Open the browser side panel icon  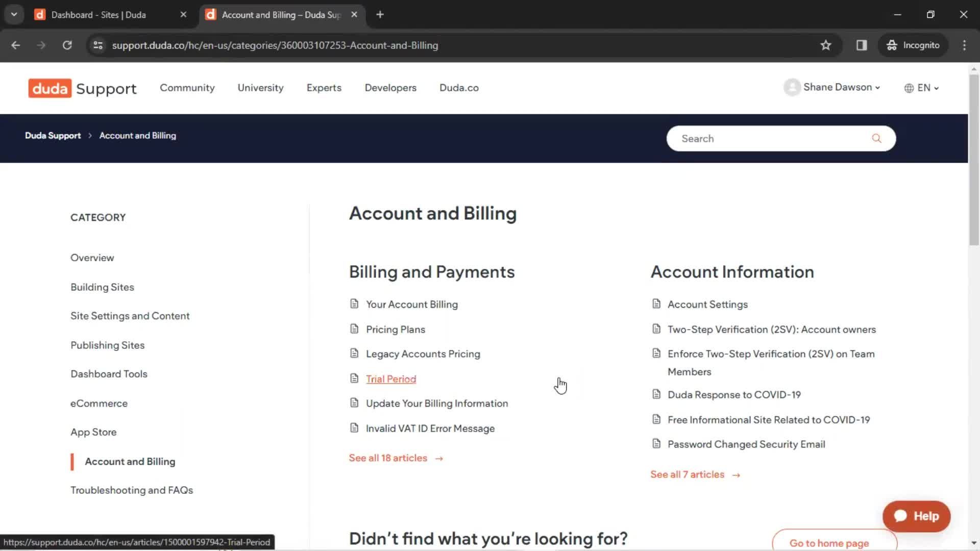coord(862,45)
